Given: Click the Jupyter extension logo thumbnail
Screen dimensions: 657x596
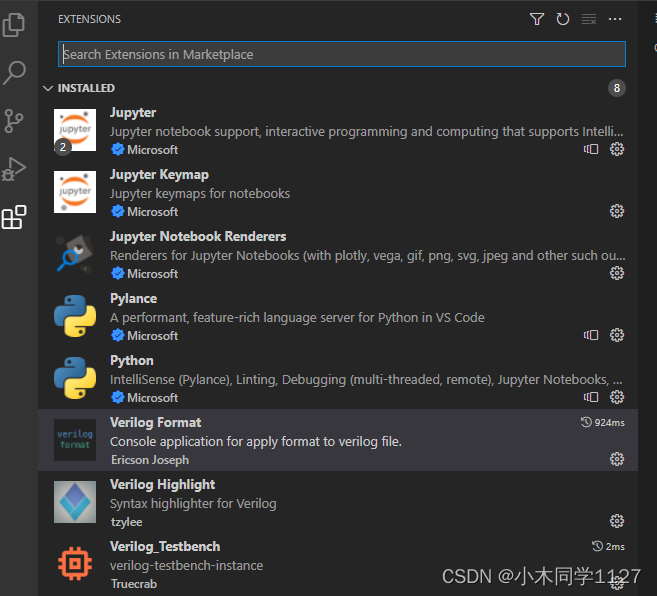Looking at the screenshot, I should coord(75,130).
